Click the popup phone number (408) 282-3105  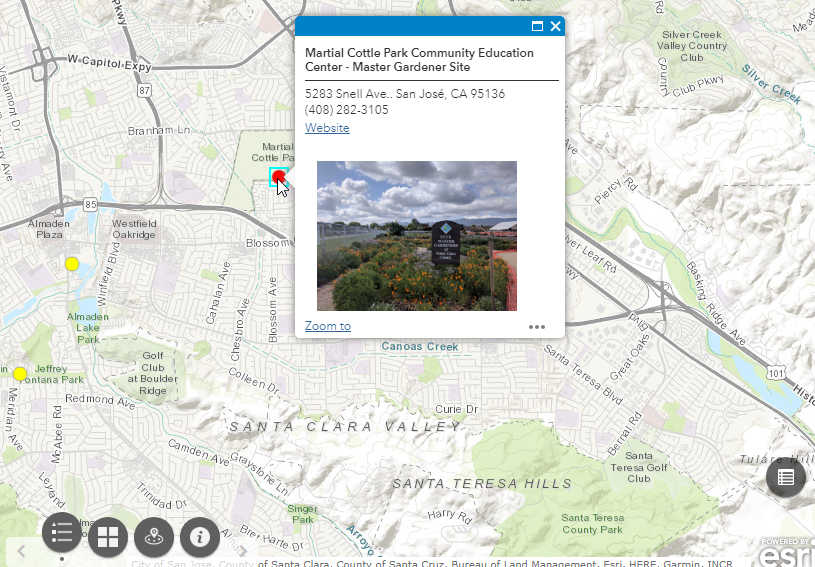347,110
